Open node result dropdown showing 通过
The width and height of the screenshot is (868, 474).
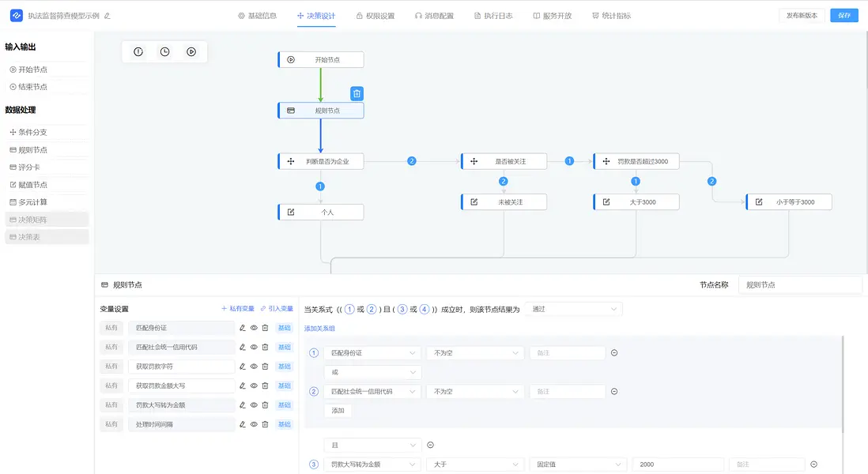tap(573, 309)
